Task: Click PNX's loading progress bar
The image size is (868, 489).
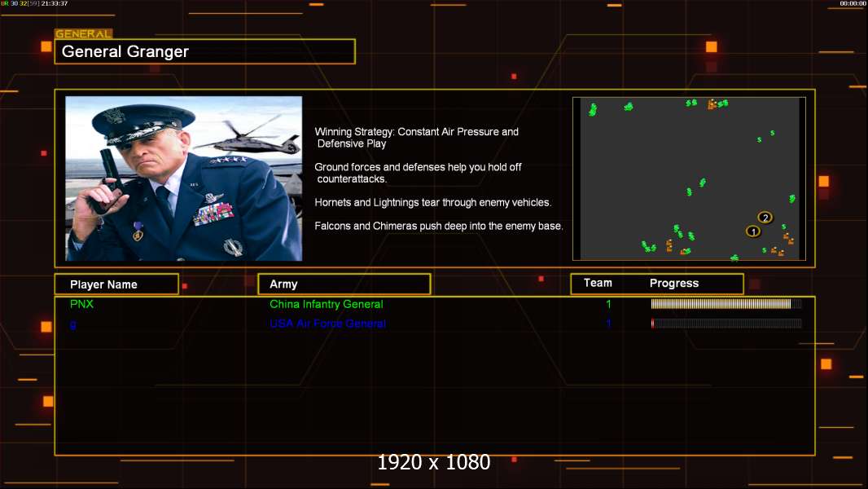Action: click(726, 303)
